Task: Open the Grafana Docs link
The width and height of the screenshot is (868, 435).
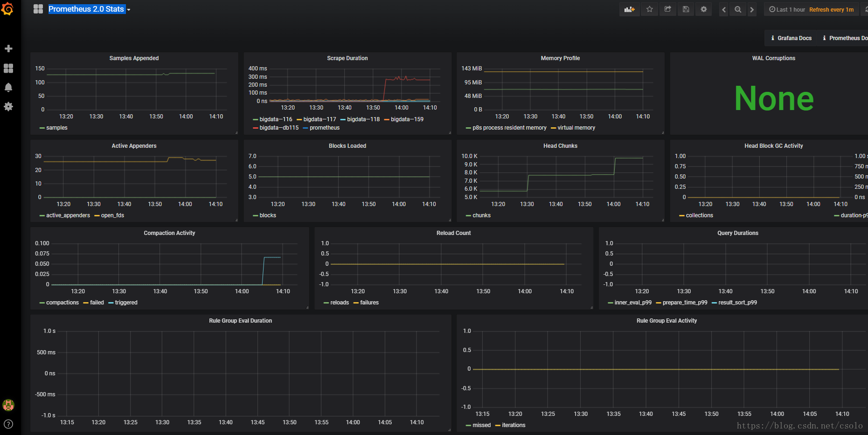Action: (x=791, y=38)
